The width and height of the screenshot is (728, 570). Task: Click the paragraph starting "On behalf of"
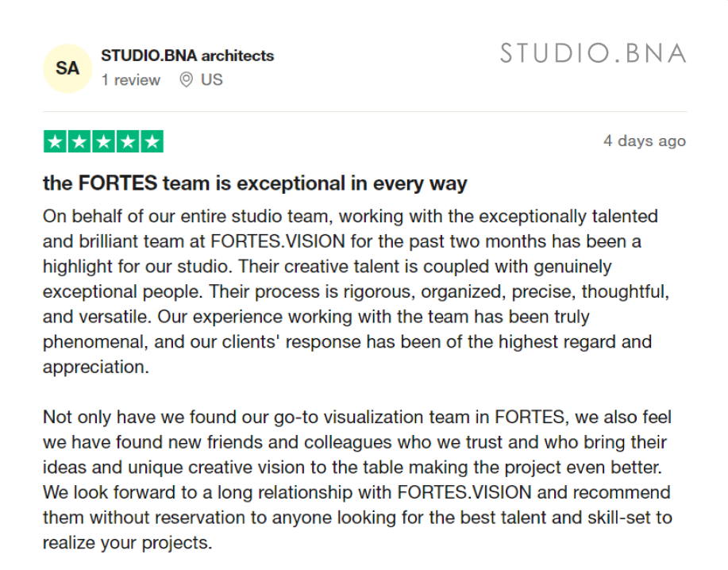pos(358,291)
